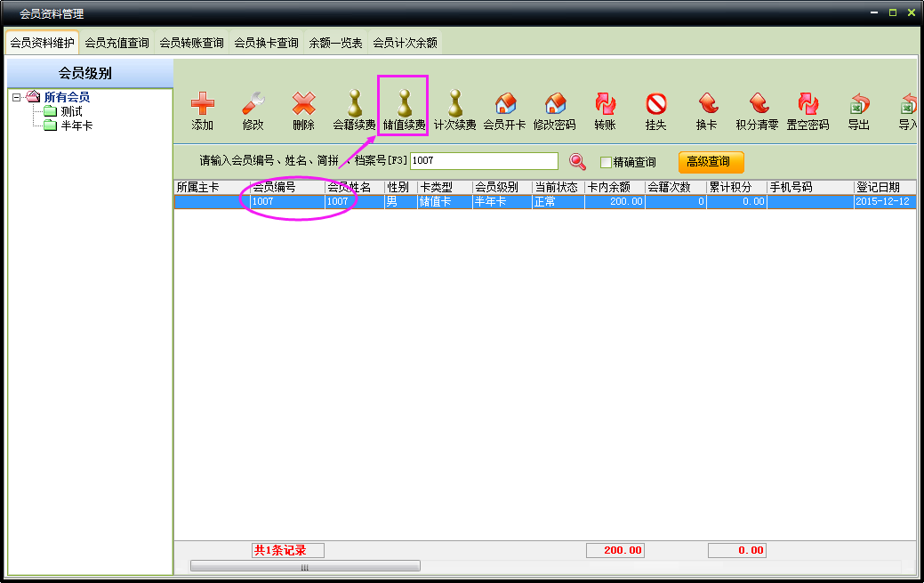Switch to the 会员计次余额 tab
Image resolution: width=924 pixels, height=583 pixels.
(x=405, y=43)
